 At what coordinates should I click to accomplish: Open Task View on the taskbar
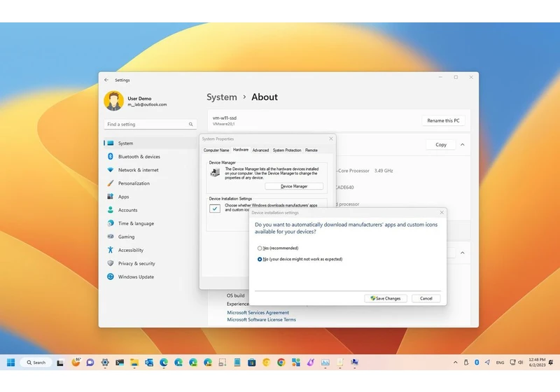tap(60, 363)
